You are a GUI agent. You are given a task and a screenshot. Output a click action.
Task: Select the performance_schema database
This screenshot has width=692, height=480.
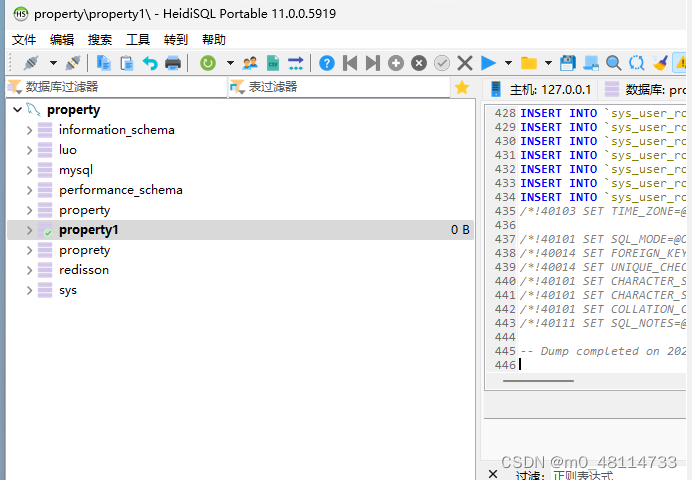pyautogui.click(x=120, y=190)
